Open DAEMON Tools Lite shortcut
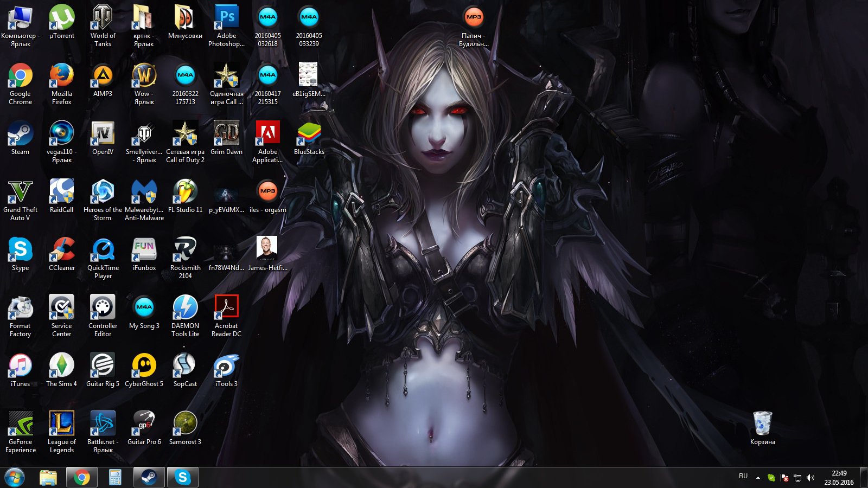Viewport: 868px width, 488px height. tap(185, 307)
